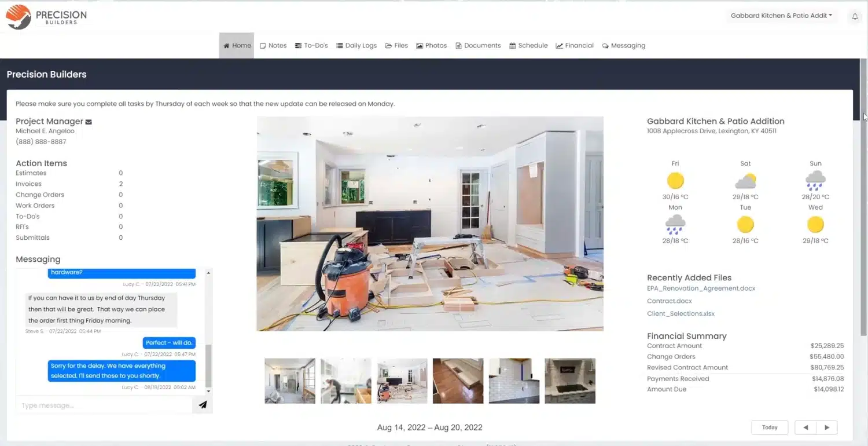Go to next week with the right arrow
The height and width of the screenshot is (446, 868).
[x=827, y=427]
